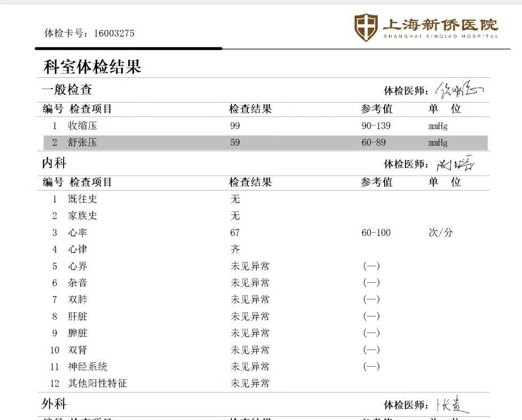
Task: Click the doctor signature for 外科
Action: coord(452,406)
